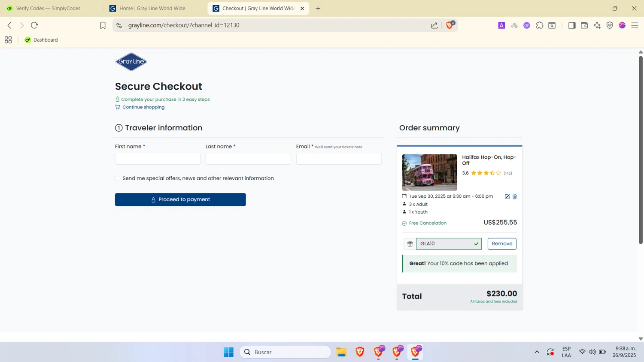644x362 pixels.
Task: Click the ESP LAA language indicator
Action: [566, 352]
